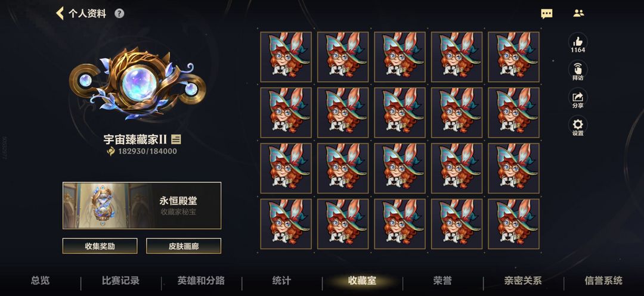Open the friends list icon
This screenshot has width=644, height=296.
(x=578, y=13)
